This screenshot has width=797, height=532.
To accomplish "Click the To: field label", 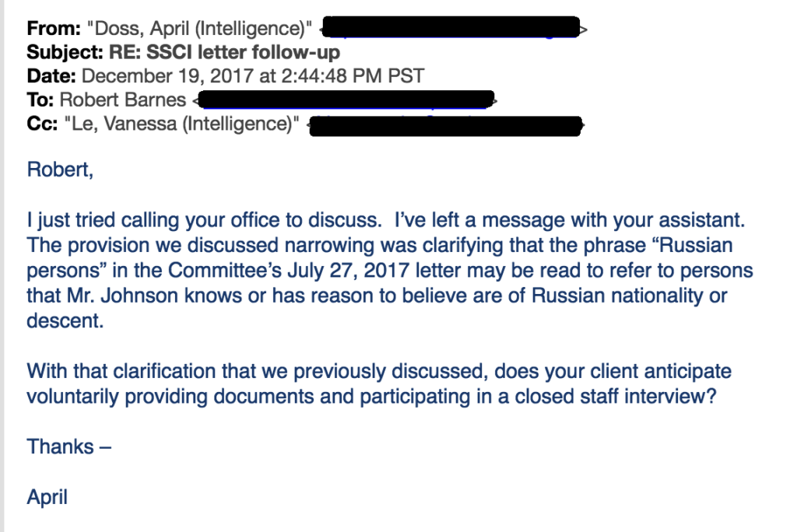I will click(40, 100).
